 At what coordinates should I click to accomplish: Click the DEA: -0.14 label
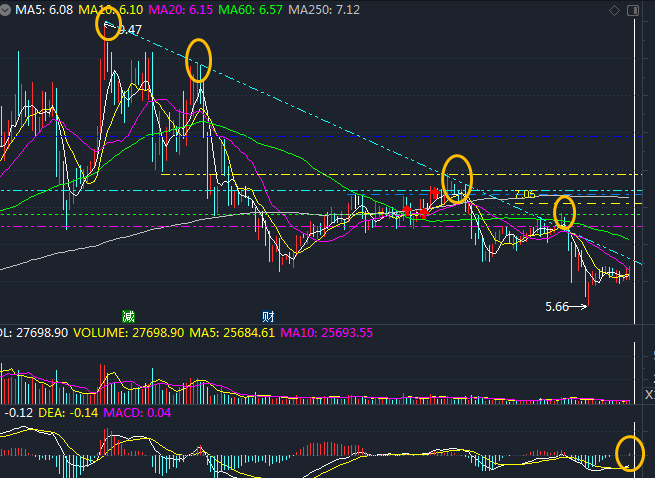pos(68,413)
